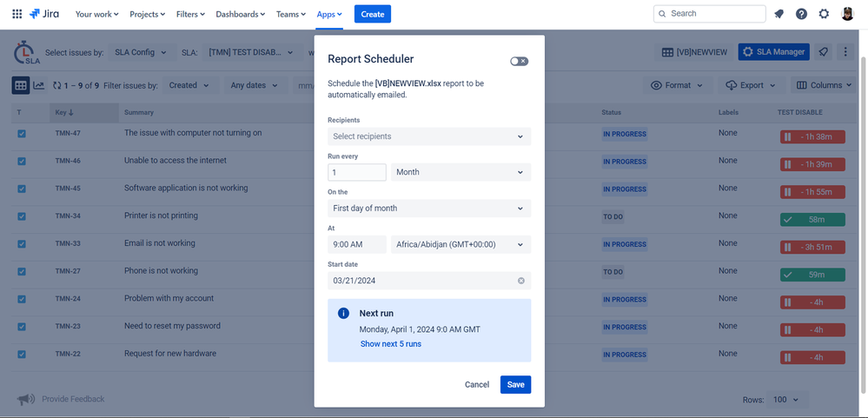Click paused SLA badge for TMN-47

coord(812,136)
